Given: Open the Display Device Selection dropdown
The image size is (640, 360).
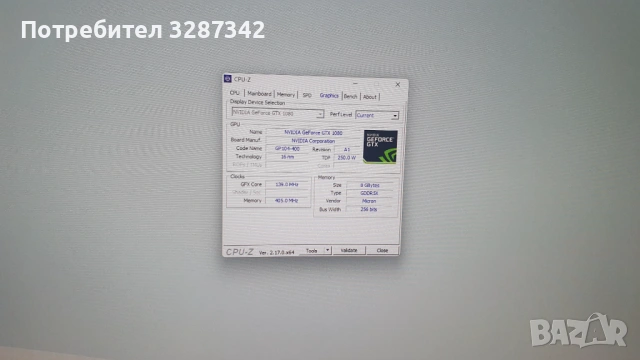Looking at the screenshot, I should click(278, 113).
